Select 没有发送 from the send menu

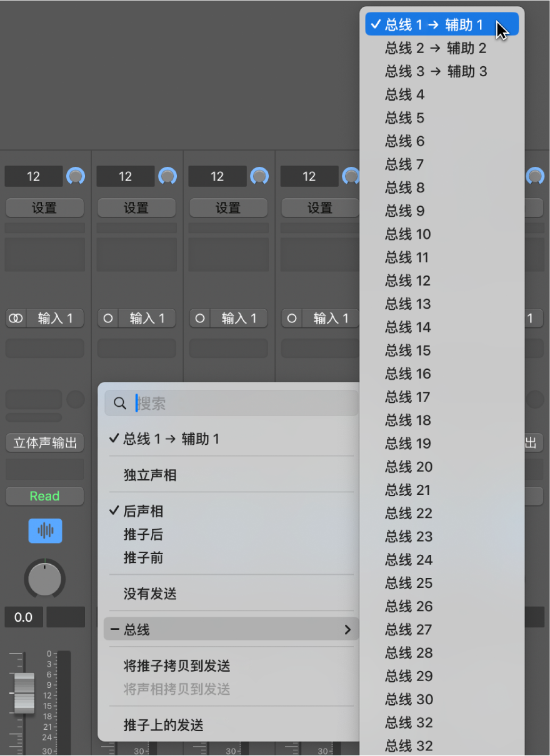pyautogui.click(x=148, y=594)
